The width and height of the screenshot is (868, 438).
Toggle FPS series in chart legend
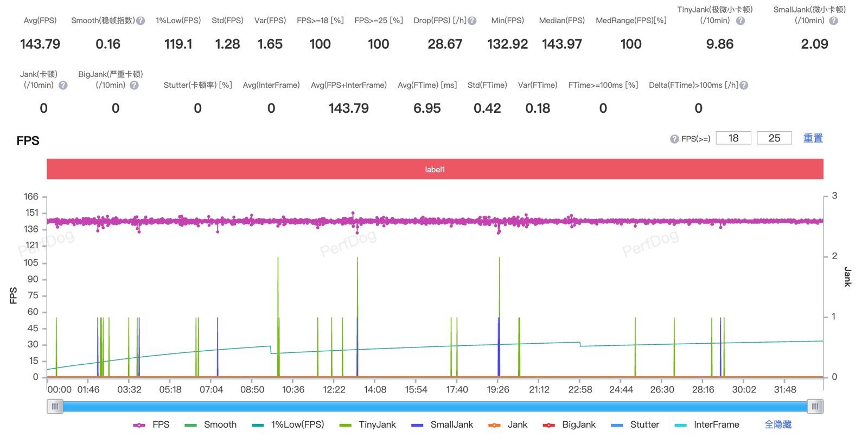pyautogui.click(x=151, y=424)
